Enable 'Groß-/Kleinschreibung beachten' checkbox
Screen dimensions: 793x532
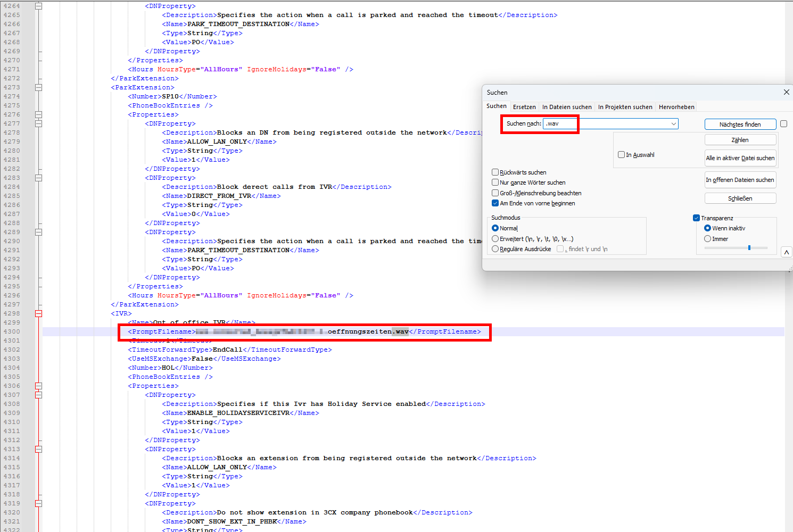pos(495,193)
